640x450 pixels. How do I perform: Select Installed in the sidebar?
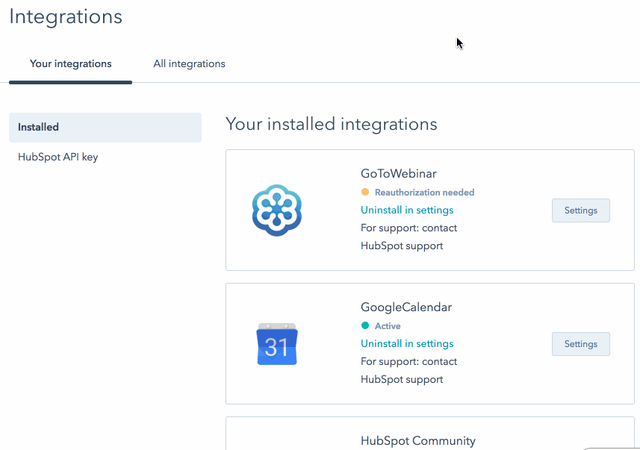click(x=105, y=127)
